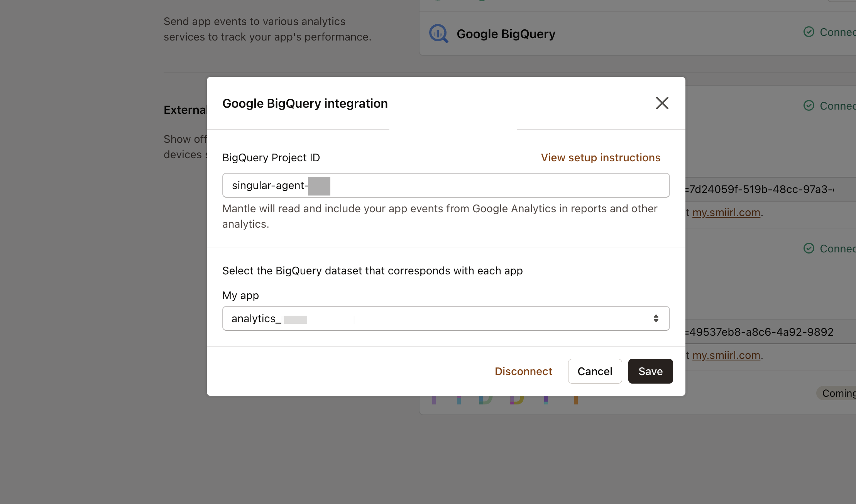Click the Disconnect option to remove integration
The width and height of the screenshot is (856, 504).
[523, 371]
